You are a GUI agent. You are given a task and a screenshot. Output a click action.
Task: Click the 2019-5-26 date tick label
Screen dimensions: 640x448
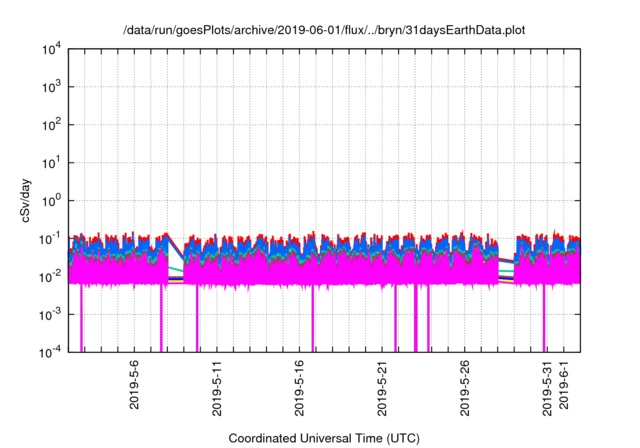coord(464,385)
